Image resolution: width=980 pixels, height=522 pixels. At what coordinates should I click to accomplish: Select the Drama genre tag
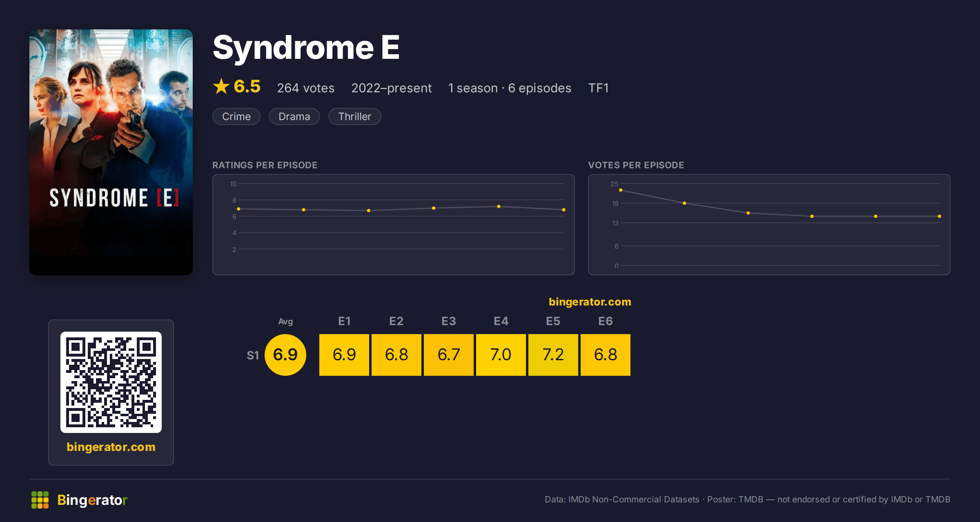pyautogui.click(x=294, y=116)
